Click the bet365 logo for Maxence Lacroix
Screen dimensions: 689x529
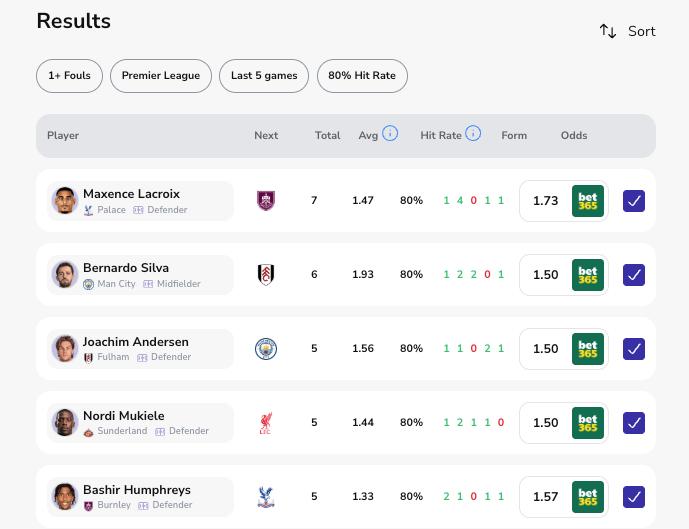click(x=588, y=201)
